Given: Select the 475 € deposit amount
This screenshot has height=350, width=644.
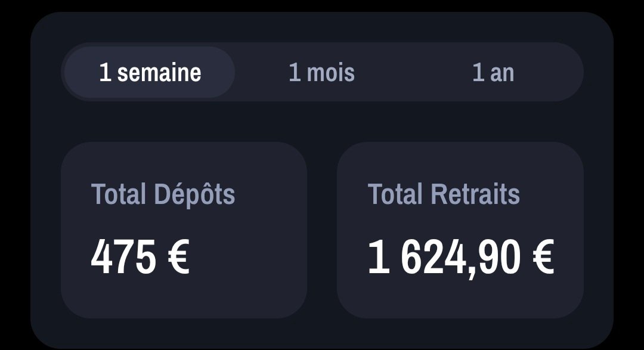Looking at the screenshot, I should click(140, 257).
